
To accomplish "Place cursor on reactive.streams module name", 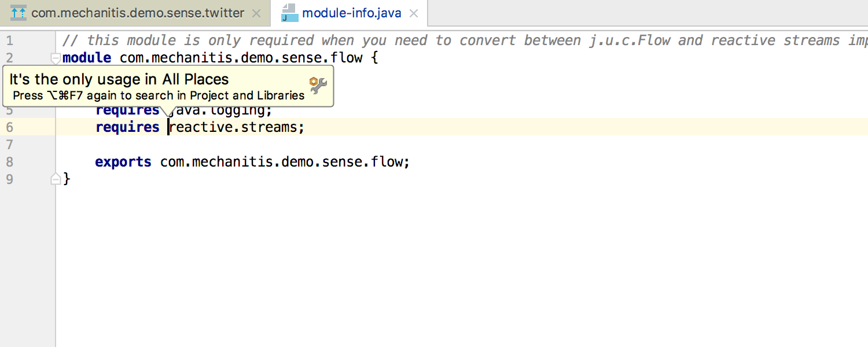I will pyautogui.click(x=233, y=127).
